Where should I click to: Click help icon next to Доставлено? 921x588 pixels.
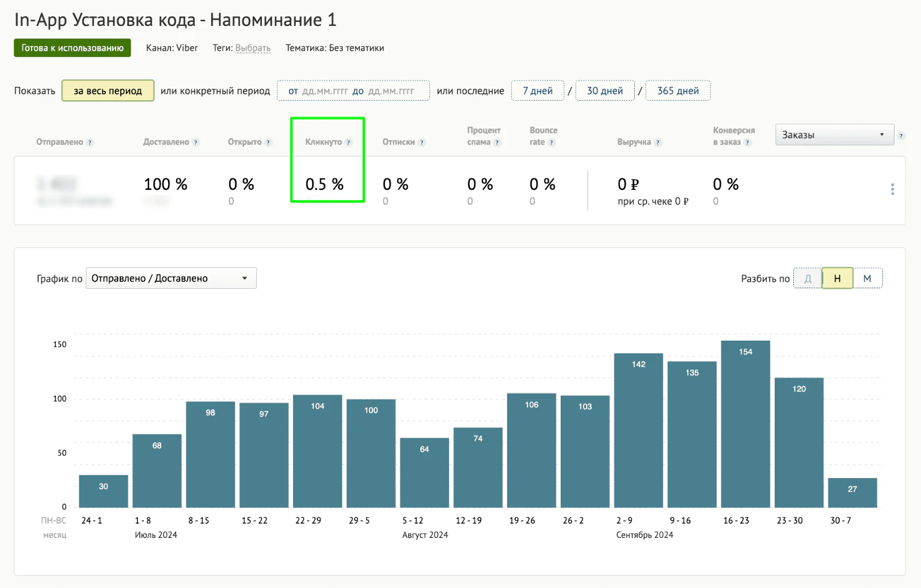pyautogui.click(x=196, y=142)
